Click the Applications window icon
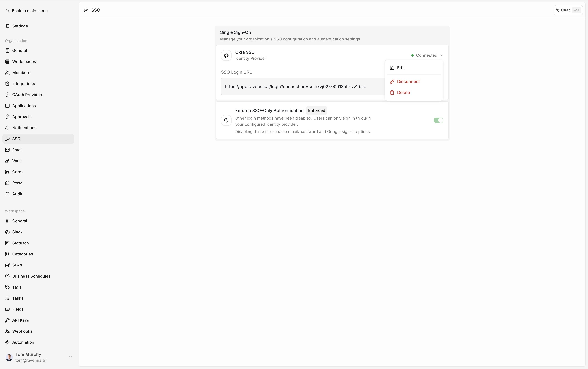The width and height of the screenshot is (588, 369). 7,106
